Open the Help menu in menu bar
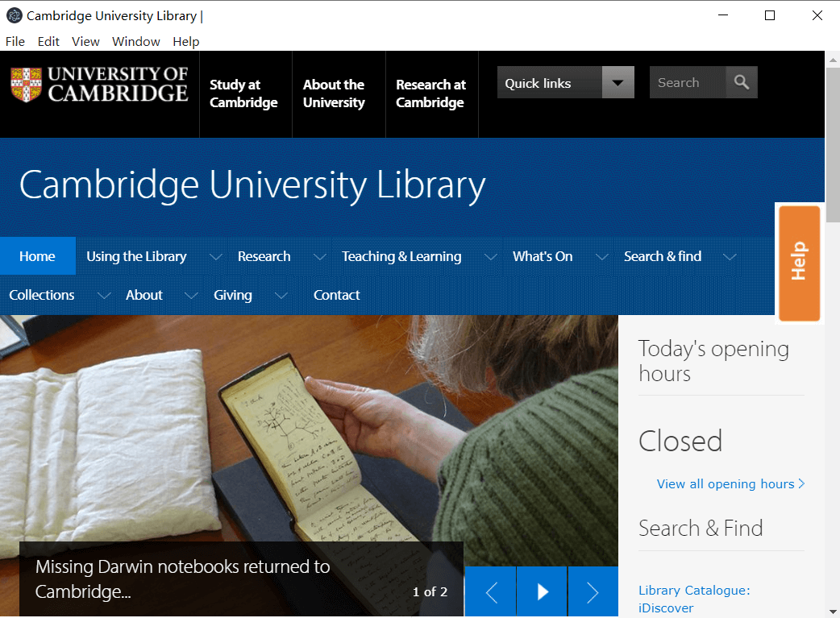Image resolution: width=840 pixels, height=618 pixels. tap(186, 41)
